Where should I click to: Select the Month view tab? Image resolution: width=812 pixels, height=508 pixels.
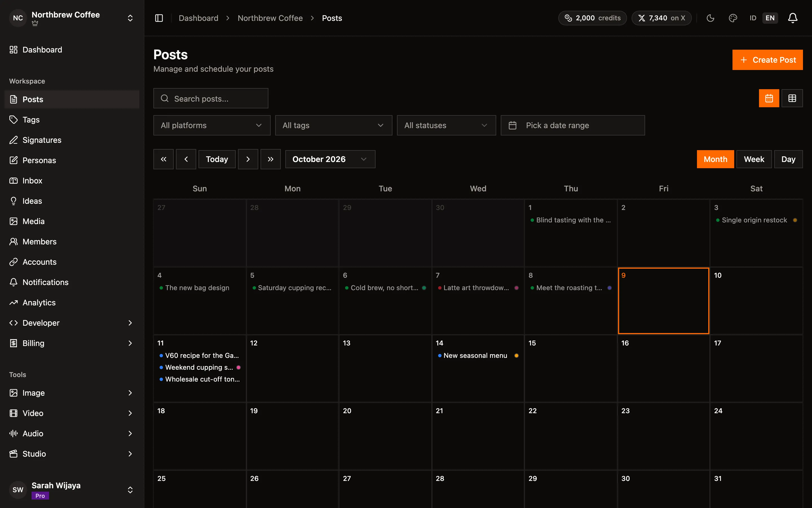(x=715, y=159)
